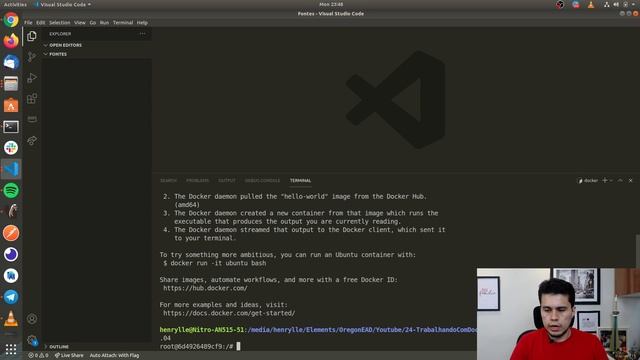Viewport: 640px width, 360px height.
Task: Open Slack from the dock
Action: click(11, 148)
